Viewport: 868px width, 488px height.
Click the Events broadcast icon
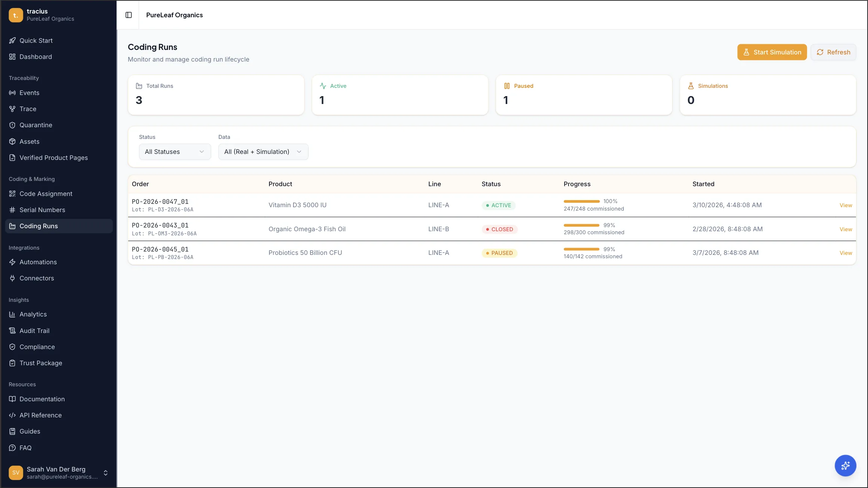[x=12, y=93]
